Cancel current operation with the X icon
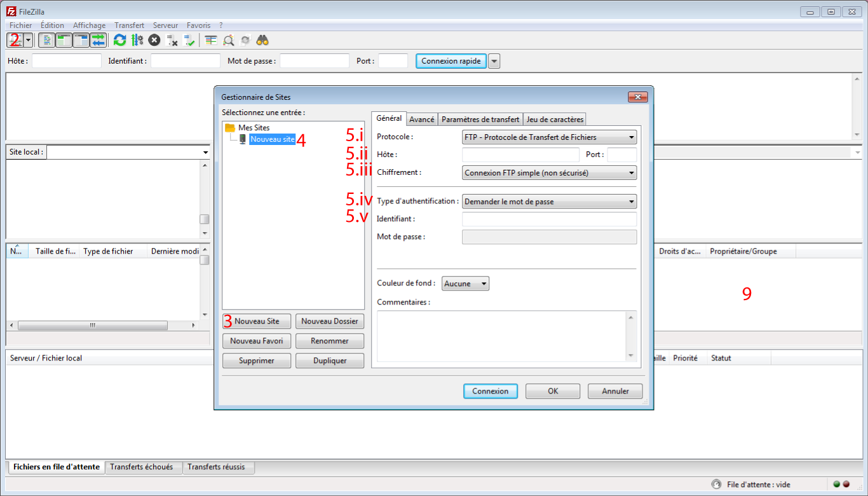The image size is (868, 496). point(154,40)
